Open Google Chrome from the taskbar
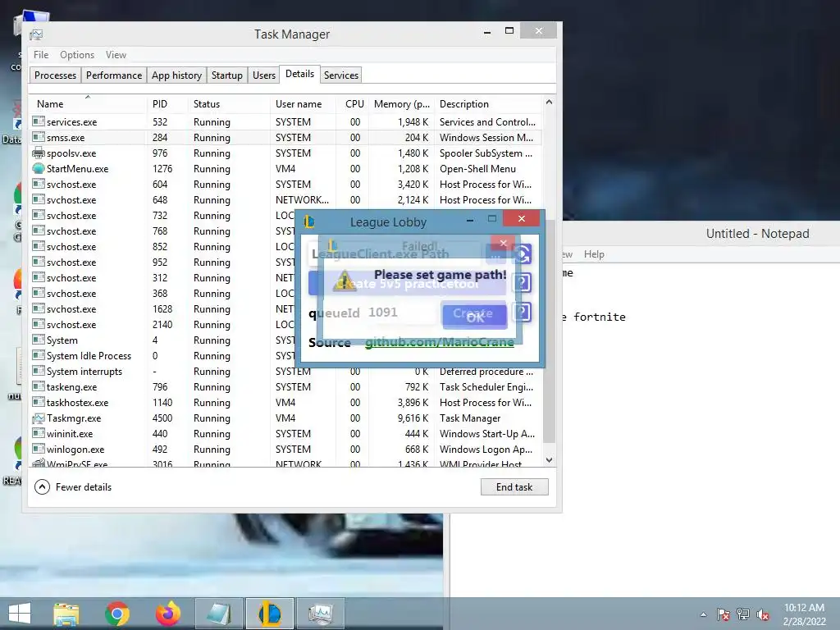Viewport: 840px width, 630px height. point(117,614)
